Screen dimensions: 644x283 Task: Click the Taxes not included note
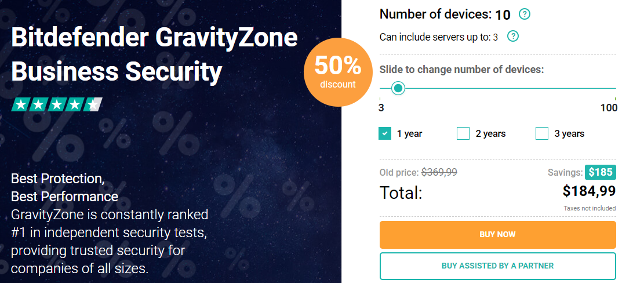pyautogui.click(x=590, y=208)
